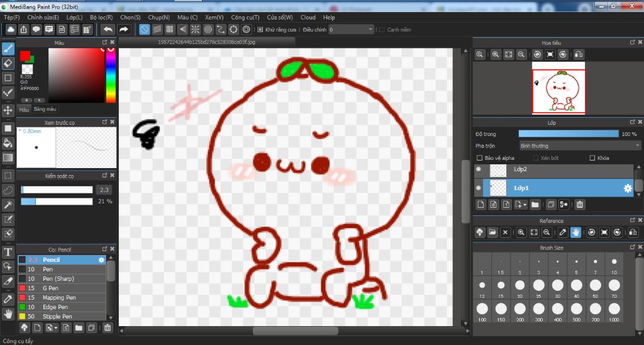Screen dimensions: 644x345
Task: Select the Bucket fill tool
Action: (x=8, y=143)
